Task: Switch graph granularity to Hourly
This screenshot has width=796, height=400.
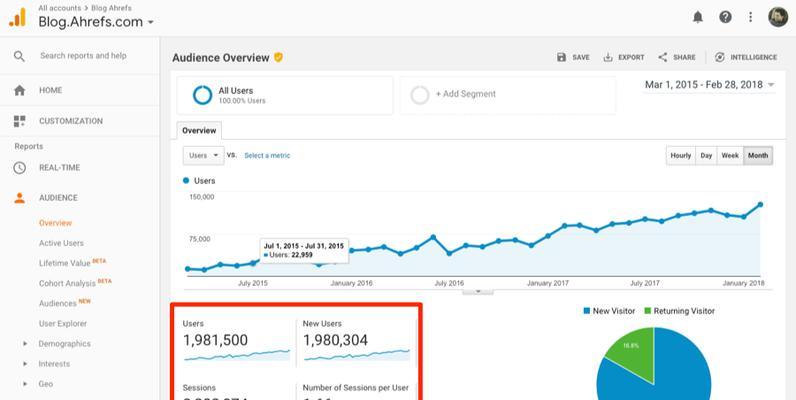Action: coord(680,156)
